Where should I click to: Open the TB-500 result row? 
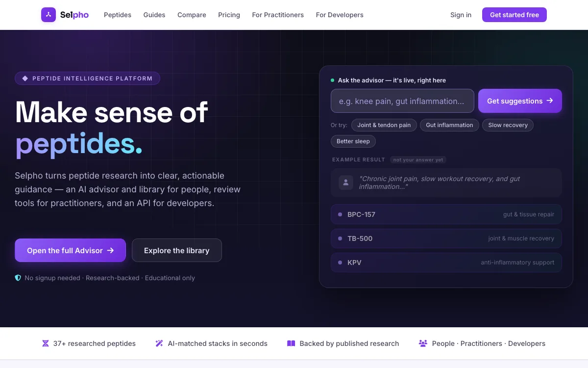446,238
